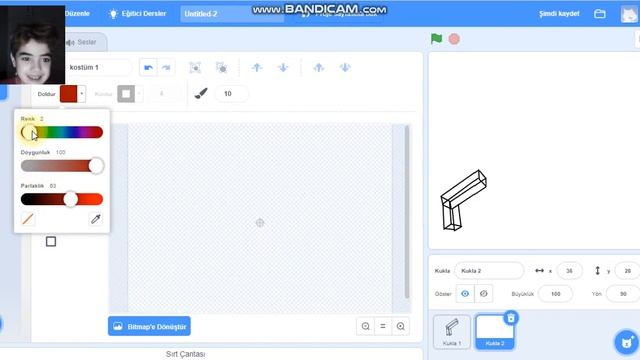
Task: Click the canvas vertical scrollbar
Action: 407,212
